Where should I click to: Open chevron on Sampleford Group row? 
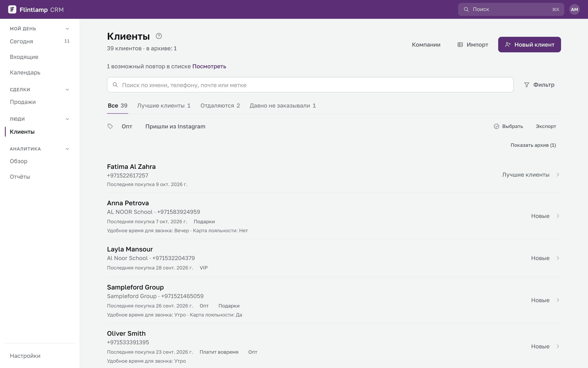pos(558,300)
